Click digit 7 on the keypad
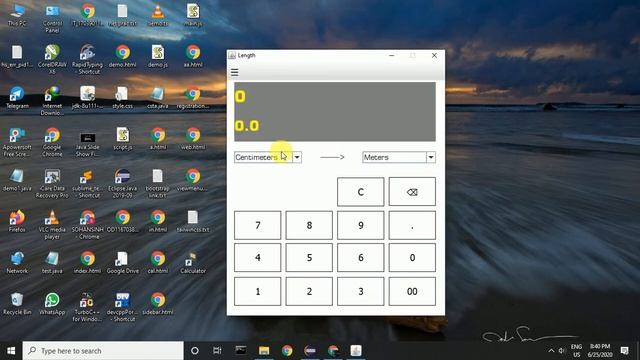 point(258,225)
